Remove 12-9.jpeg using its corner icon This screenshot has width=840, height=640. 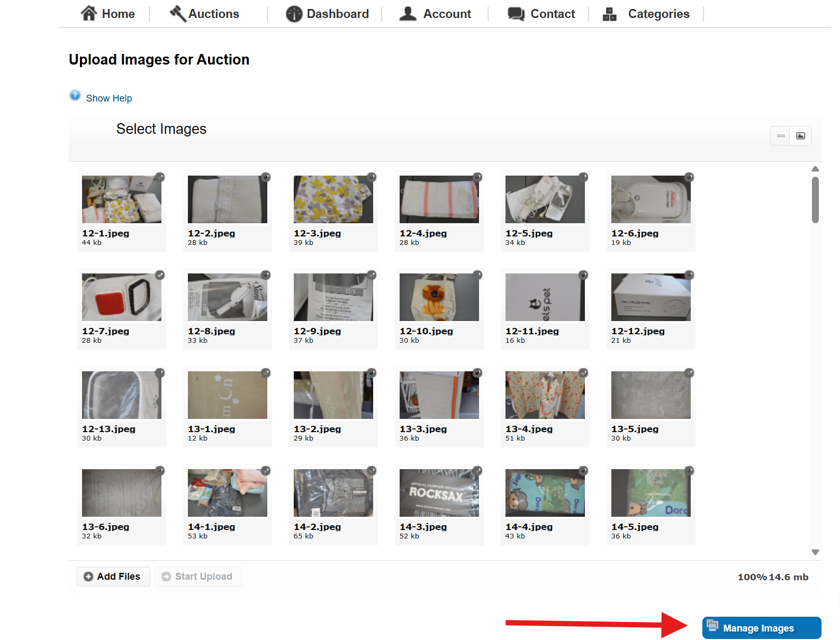click(x=372, y=275)
